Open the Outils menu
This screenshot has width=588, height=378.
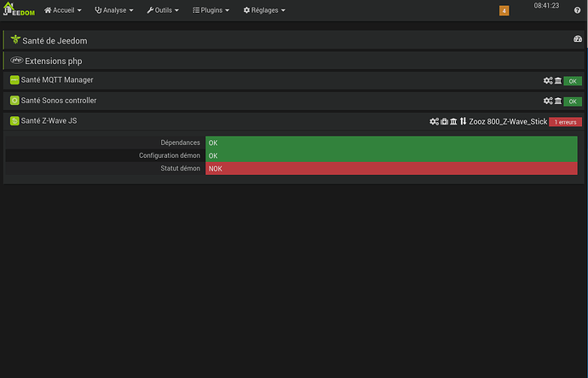click(163, 10)
